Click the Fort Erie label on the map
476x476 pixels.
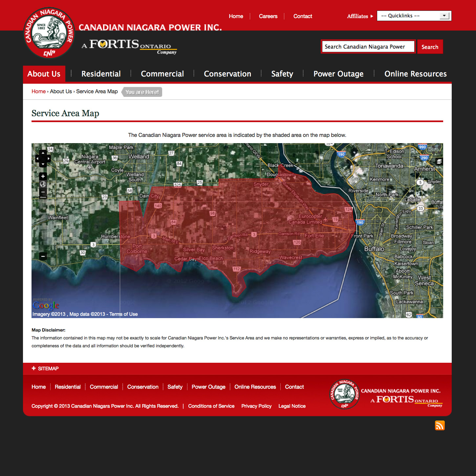coord(314,236)
